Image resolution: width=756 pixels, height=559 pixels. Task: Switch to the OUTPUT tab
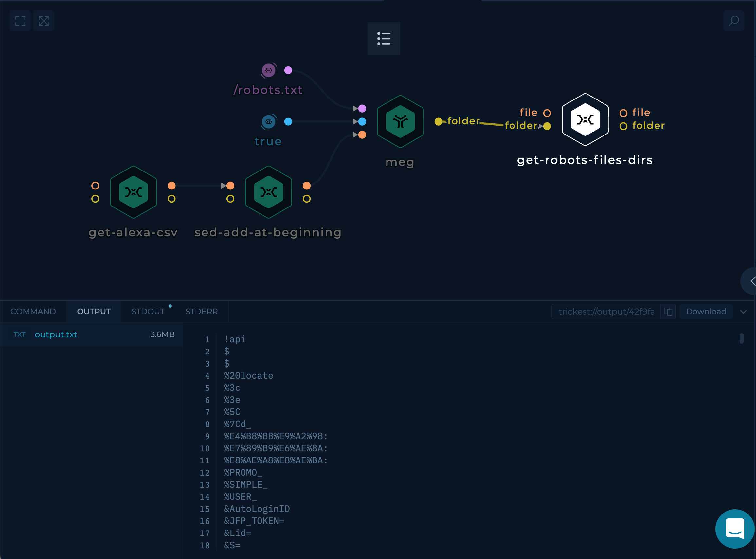(x=94, y=311)
